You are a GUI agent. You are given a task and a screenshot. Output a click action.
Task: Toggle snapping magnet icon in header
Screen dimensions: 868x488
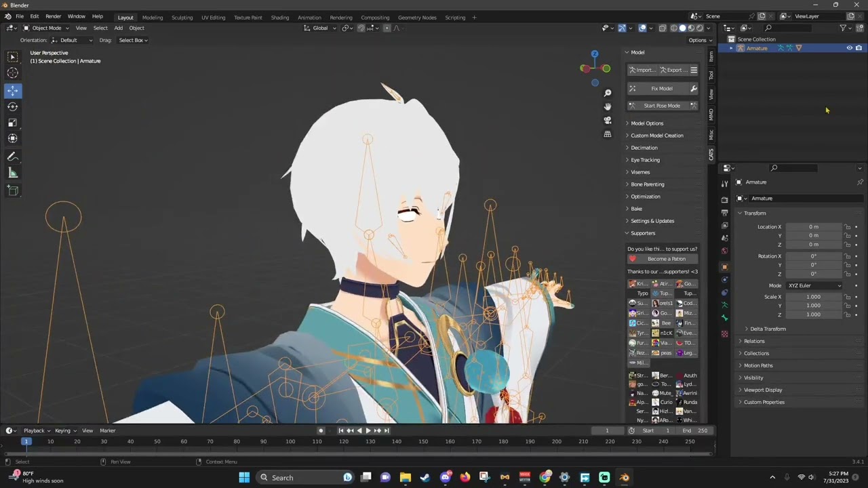[361, 28]
